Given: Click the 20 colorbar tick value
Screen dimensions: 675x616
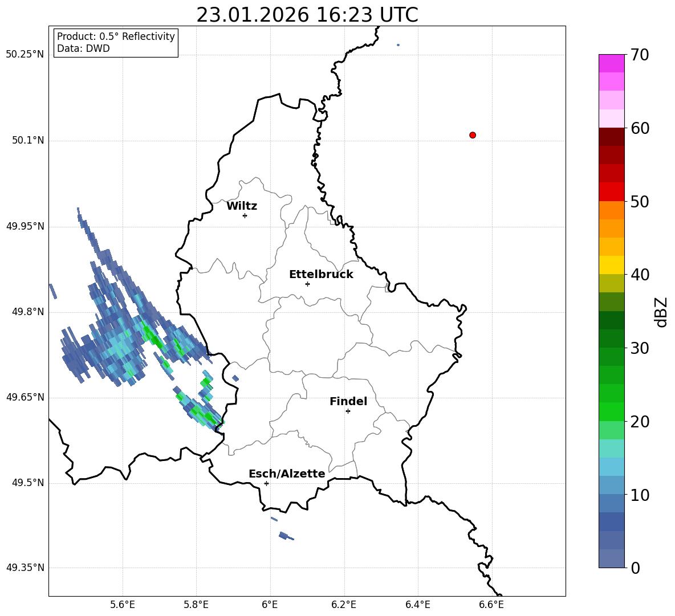Looking at the screenshot, I should [x=640, y=422].
